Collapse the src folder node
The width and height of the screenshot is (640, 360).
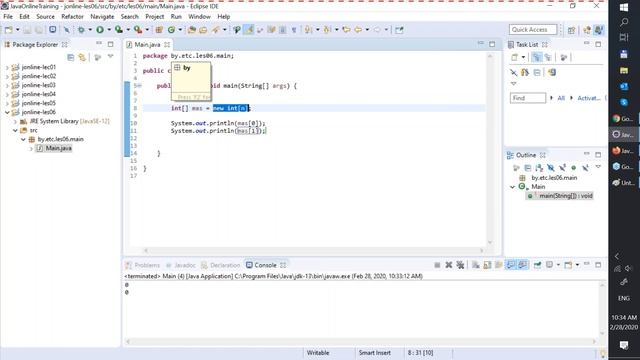tap(15, 130)
